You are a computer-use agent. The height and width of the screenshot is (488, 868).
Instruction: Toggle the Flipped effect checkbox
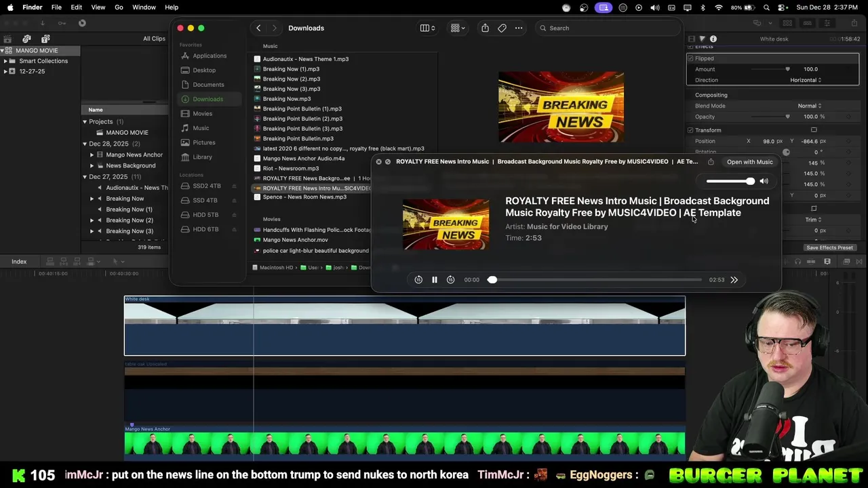tap(690, 58)
